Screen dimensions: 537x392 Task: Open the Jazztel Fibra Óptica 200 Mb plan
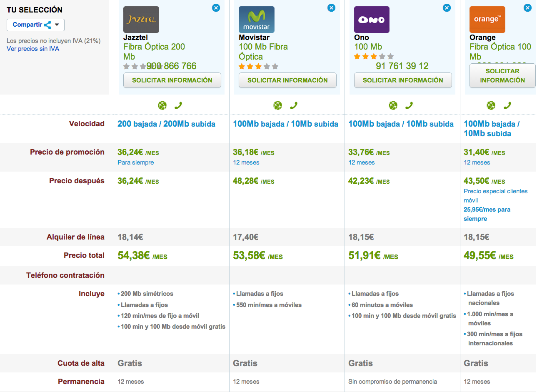tap(154, 52)
